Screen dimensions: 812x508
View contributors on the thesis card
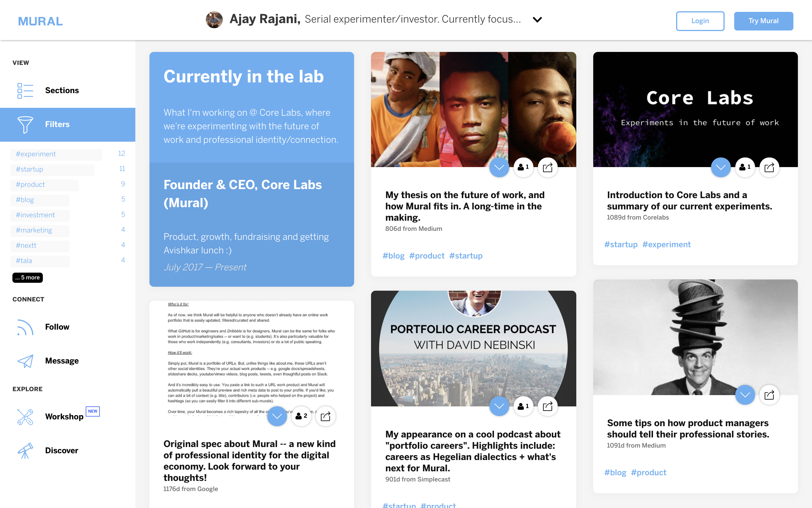[524, 167]
